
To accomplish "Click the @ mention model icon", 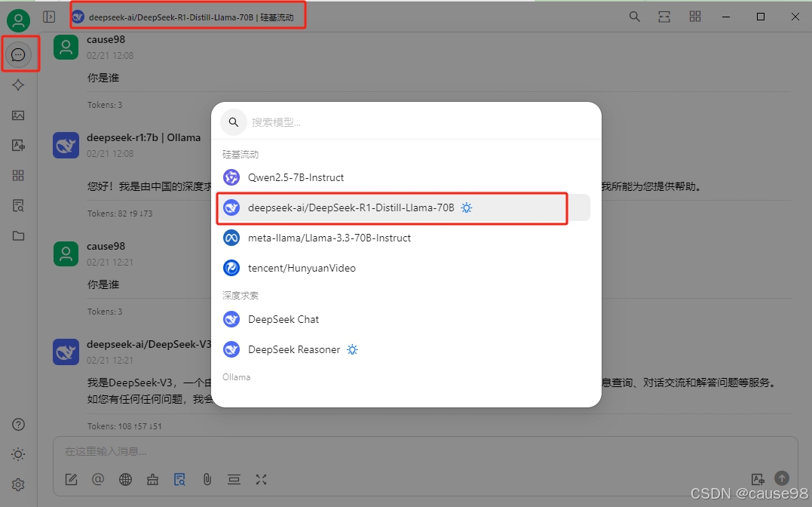I will pos(98,480).
